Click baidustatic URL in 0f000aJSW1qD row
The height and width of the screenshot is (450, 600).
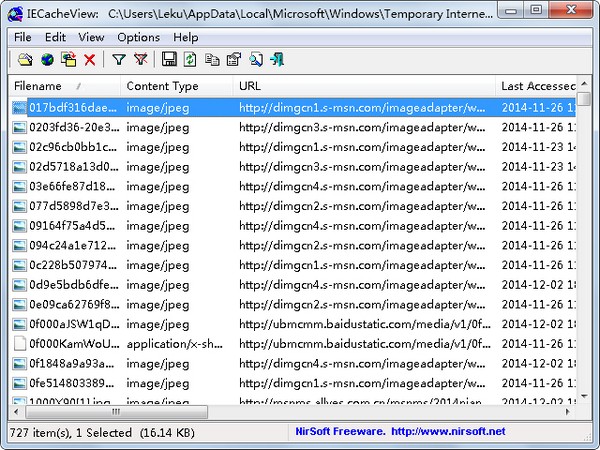point(364,324)
